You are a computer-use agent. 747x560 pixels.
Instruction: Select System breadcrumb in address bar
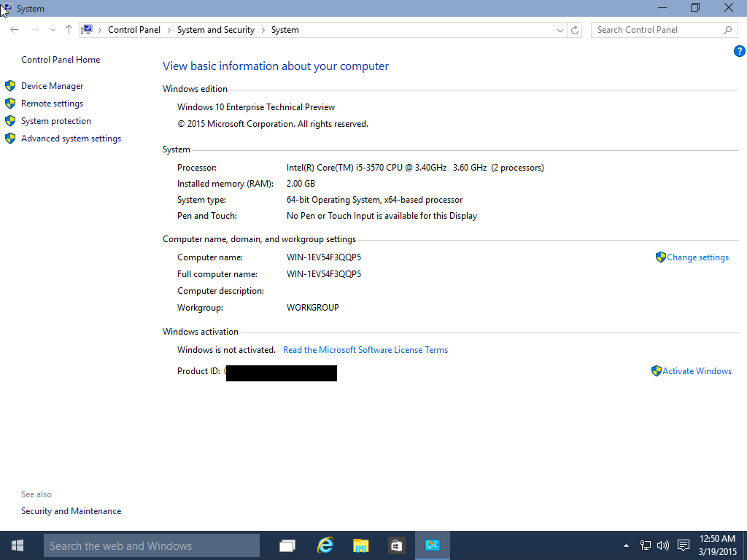pos(285,29)
